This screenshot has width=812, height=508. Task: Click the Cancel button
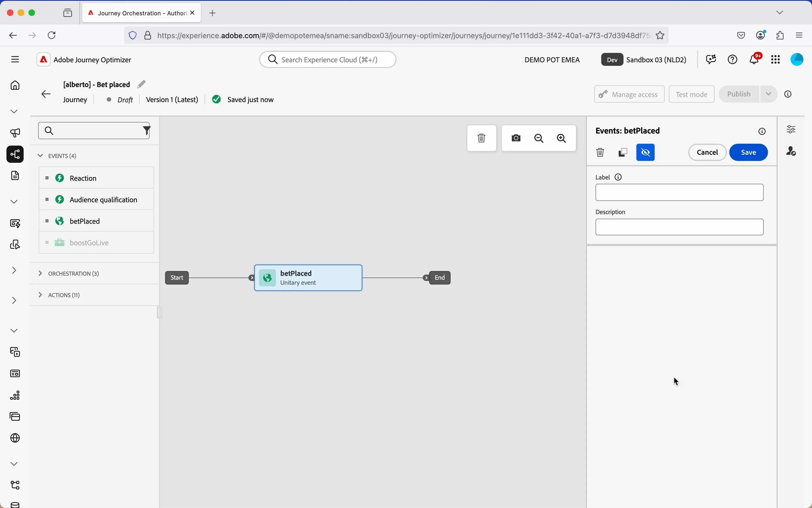(x=707, y=153)
